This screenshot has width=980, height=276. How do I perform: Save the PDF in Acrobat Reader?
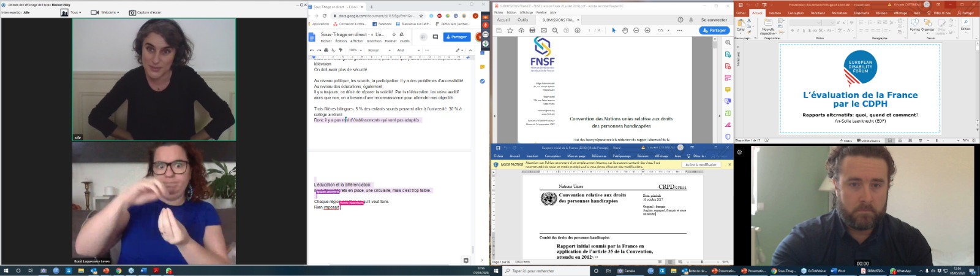click(x=499, y=30)
